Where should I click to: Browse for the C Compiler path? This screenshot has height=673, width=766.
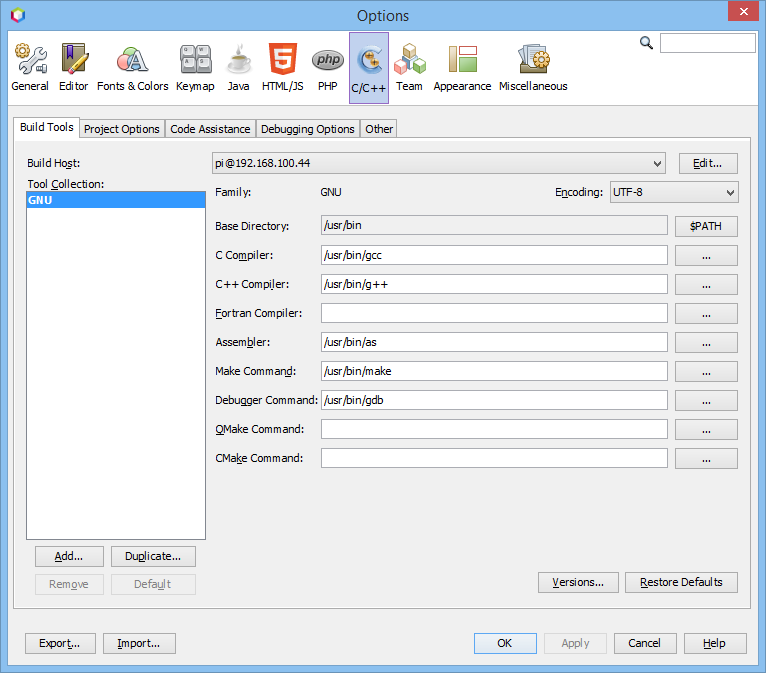pyautogui.click(x=706, y=255)
